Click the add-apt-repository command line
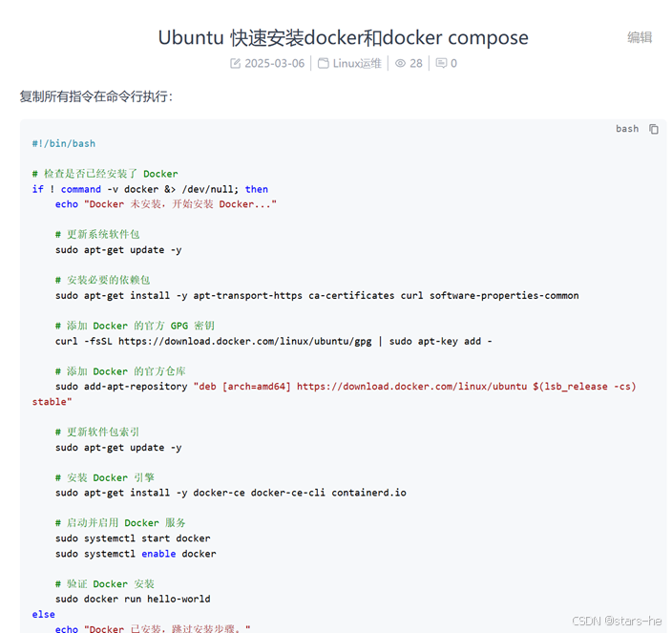Screen dimensions: 672x633 coord(334,394)
